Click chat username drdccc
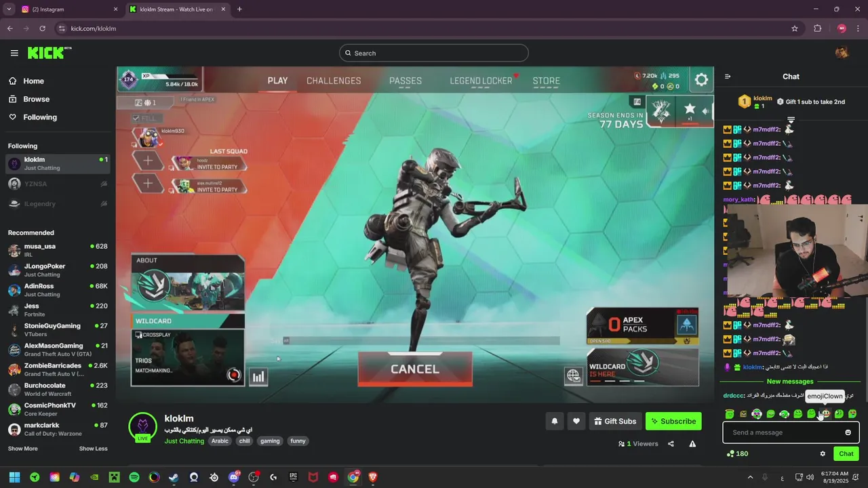 tap(734, 395)
